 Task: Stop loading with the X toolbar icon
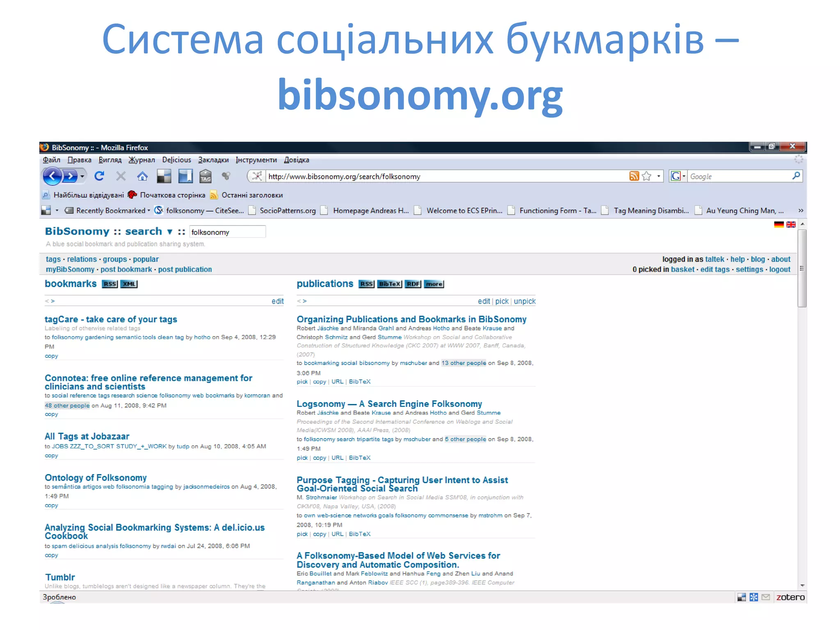point(121,176)
